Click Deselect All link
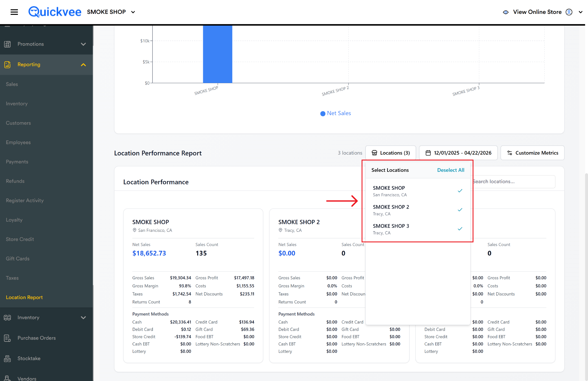Image resolution: width=588 pixels, height=381 pixels. coord(450,170)
